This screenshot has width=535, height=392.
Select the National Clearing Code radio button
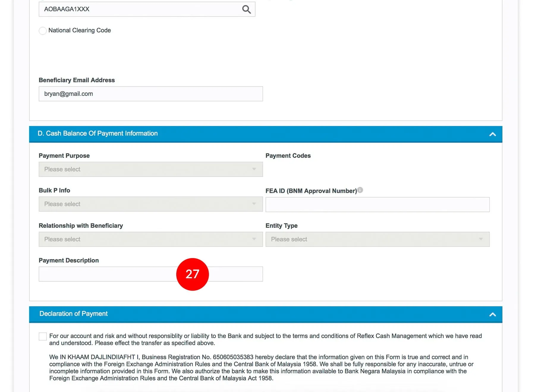point(43,31)
